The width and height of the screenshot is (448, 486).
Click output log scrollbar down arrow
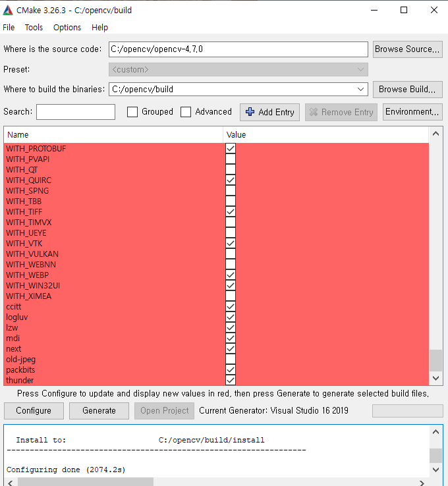tap(435, 470)
